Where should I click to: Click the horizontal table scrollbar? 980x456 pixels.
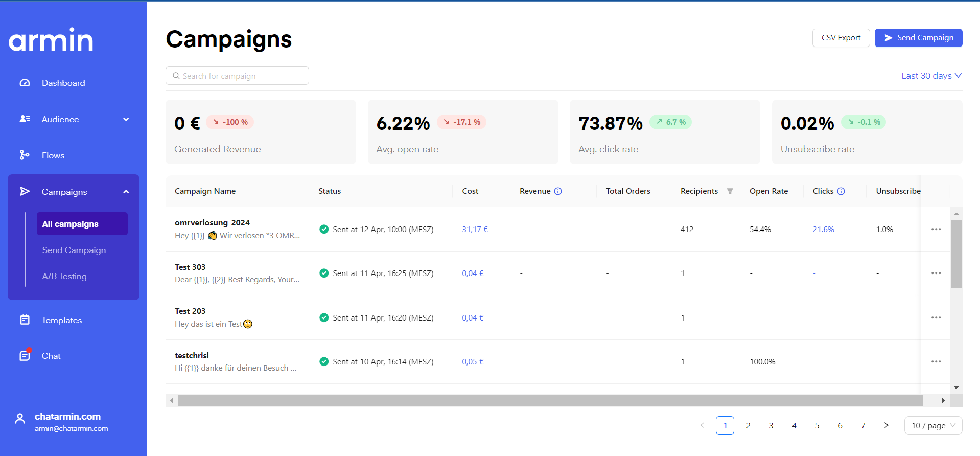(x=550, y=400)
